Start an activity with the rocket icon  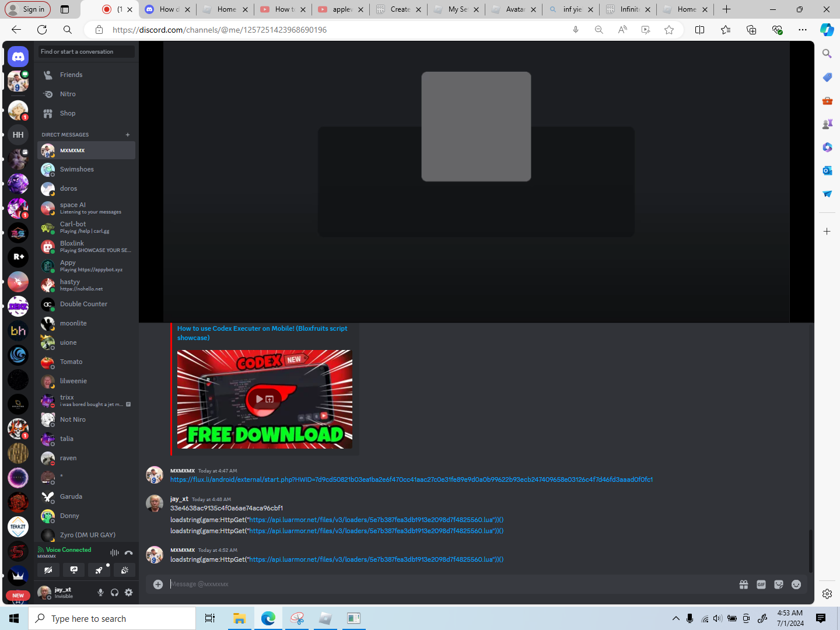tap(99, 570)
